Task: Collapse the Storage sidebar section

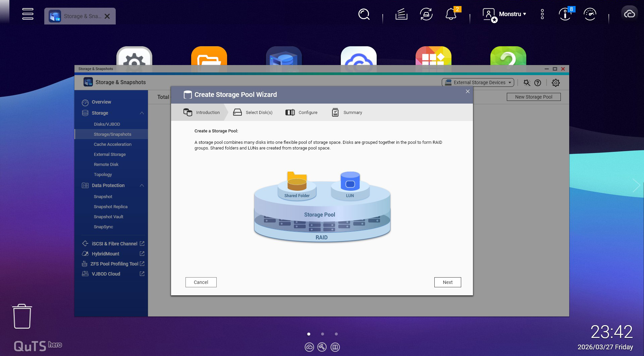Action: (142, 113)
